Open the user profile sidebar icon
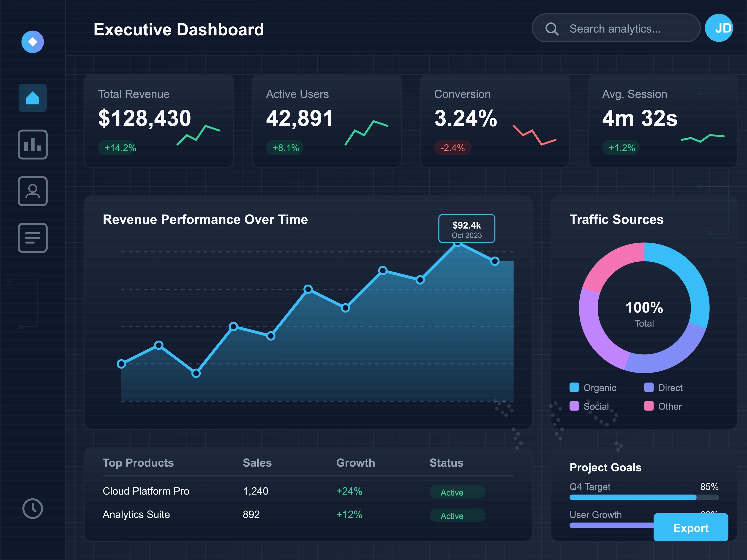Image resolution: width=747 pixels, height=560 pixels. (x=33, y=191)
